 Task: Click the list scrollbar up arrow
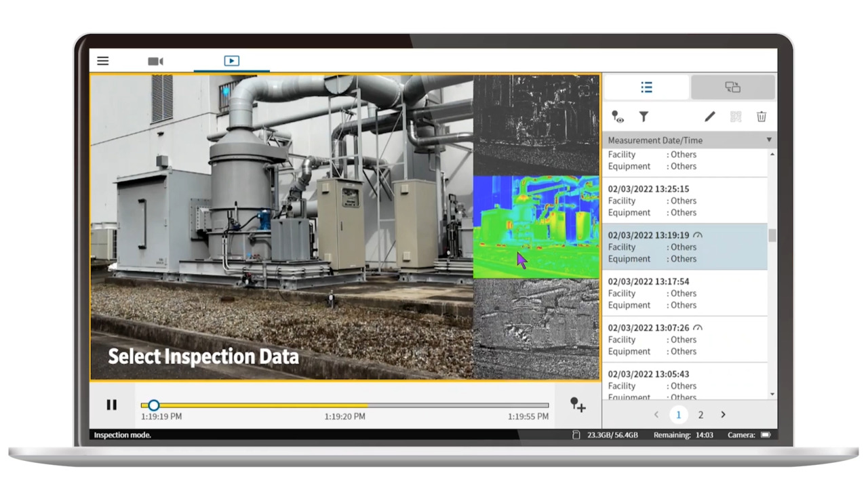tap(772, 155)
